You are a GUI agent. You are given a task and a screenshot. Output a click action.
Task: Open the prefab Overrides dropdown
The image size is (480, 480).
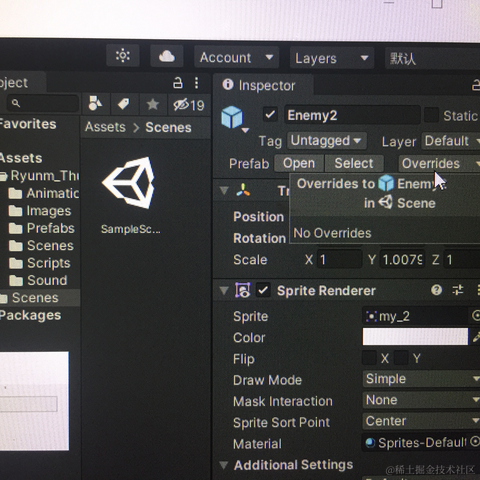tap(439, 164)
